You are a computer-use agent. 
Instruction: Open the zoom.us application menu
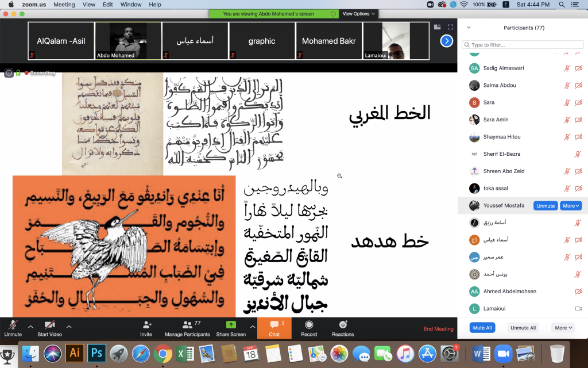(x=34, y=5)
